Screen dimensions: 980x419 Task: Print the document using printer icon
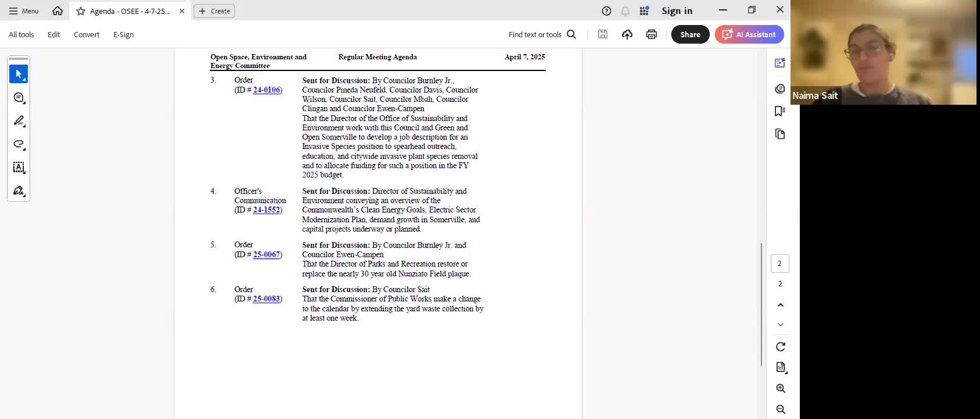click(x=652, y=34)
